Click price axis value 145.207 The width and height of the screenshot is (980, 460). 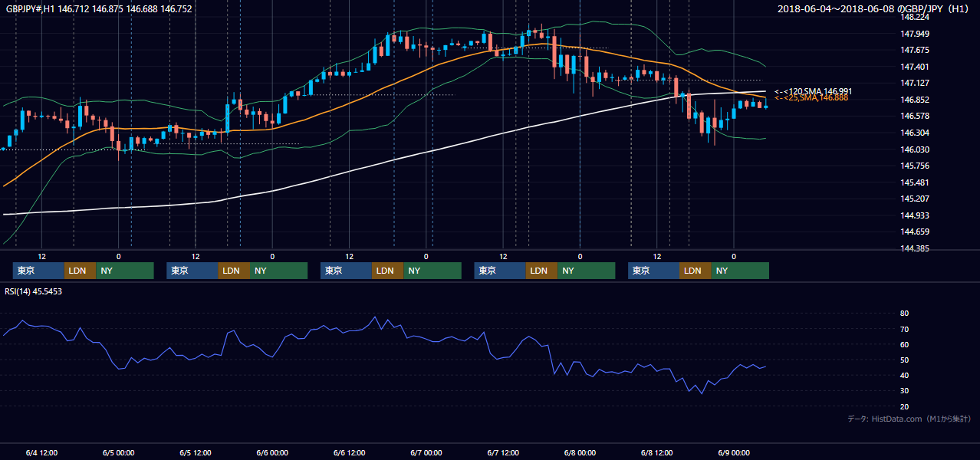[x=915, y=199]
